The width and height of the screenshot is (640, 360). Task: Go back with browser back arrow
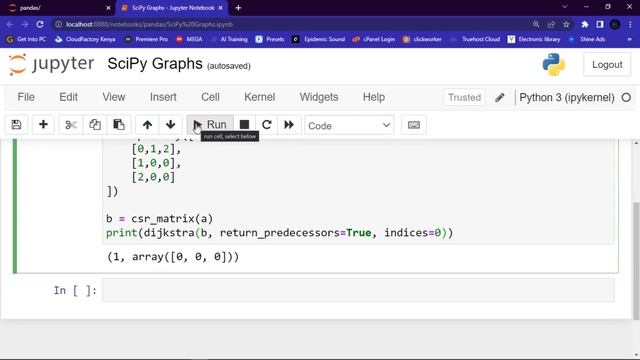tap(10, 24)
